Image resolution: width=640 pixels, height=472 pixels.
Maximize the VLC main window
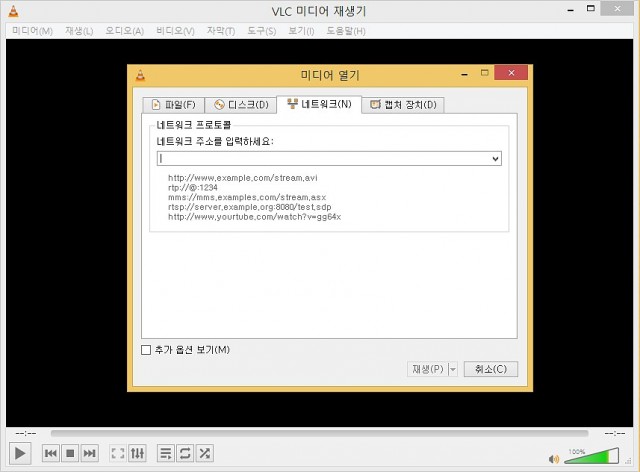tap(591, 8)
